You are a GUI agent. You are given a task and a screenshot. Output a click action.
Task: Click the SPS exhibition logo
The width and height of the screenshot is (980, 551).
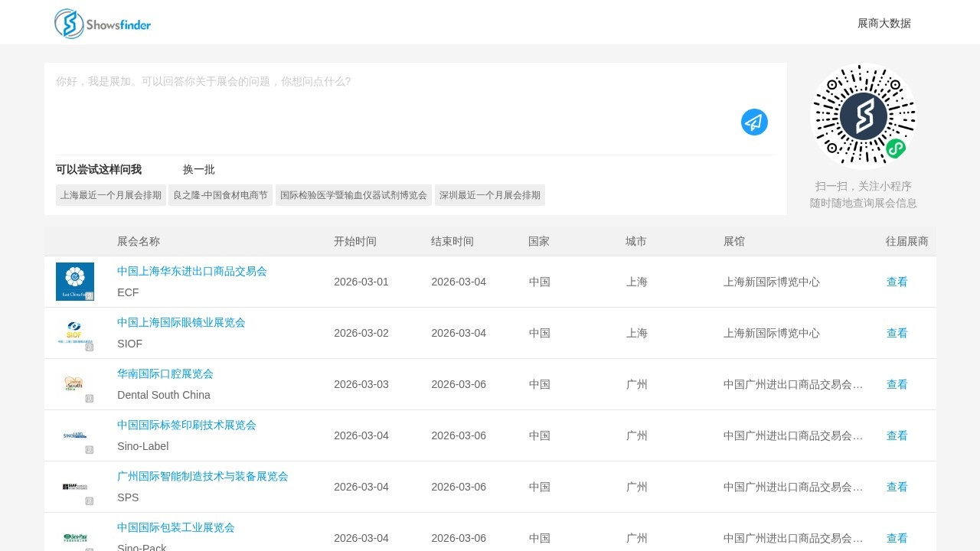point(75,487)
